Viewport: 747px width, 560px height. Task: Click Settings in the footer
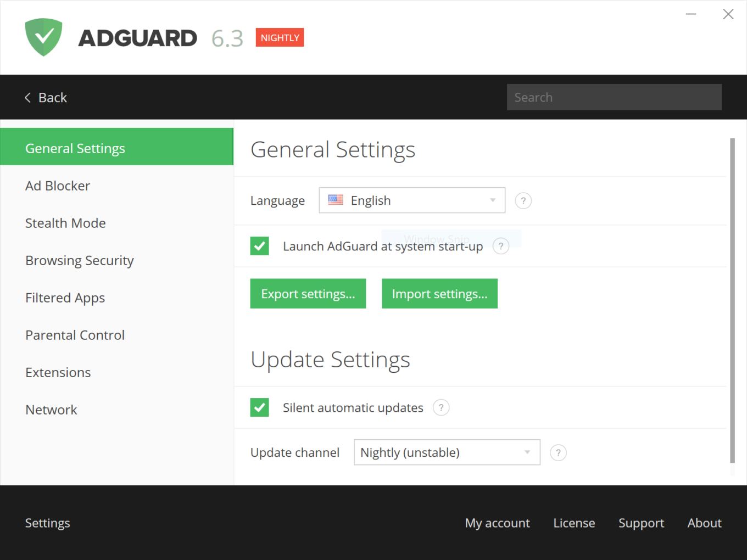tap(48, 523)
